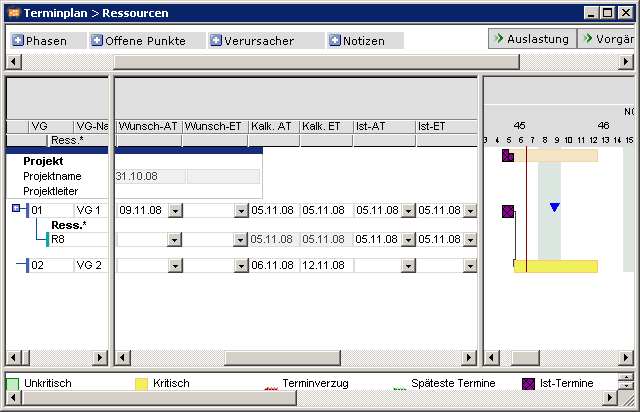Click the Ist-ET column header
This screenshot has height=412, width=640.
pos(447,127)
